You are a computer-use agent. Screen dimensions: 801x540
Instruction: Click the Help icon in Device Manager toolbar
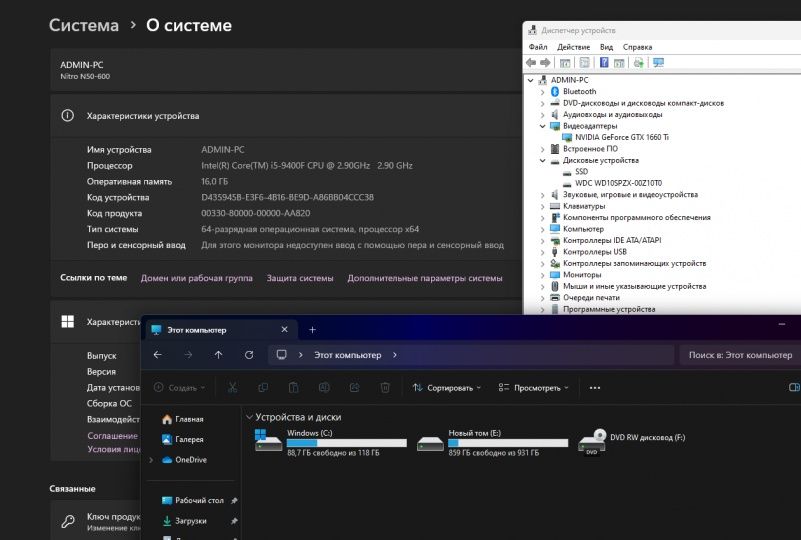point(604,62)
